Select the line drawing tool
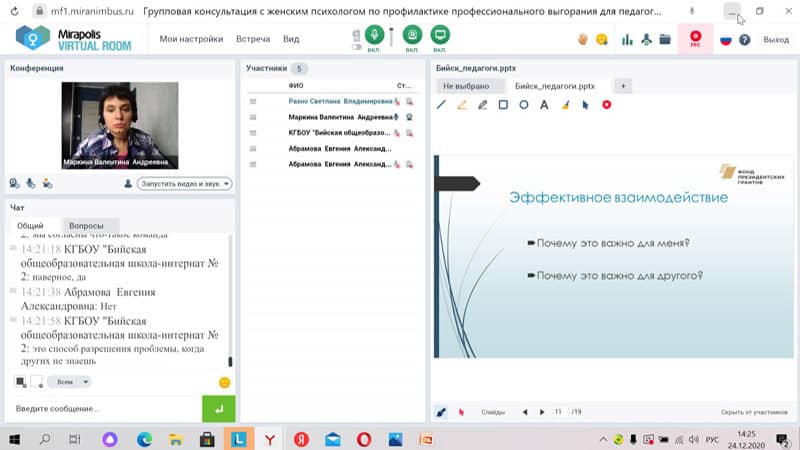This screenshot has height=450, width=800. click(441, 105)
